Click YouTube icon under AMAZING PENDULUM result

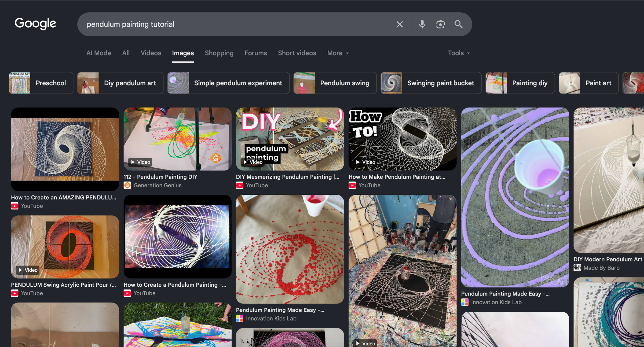15,206
